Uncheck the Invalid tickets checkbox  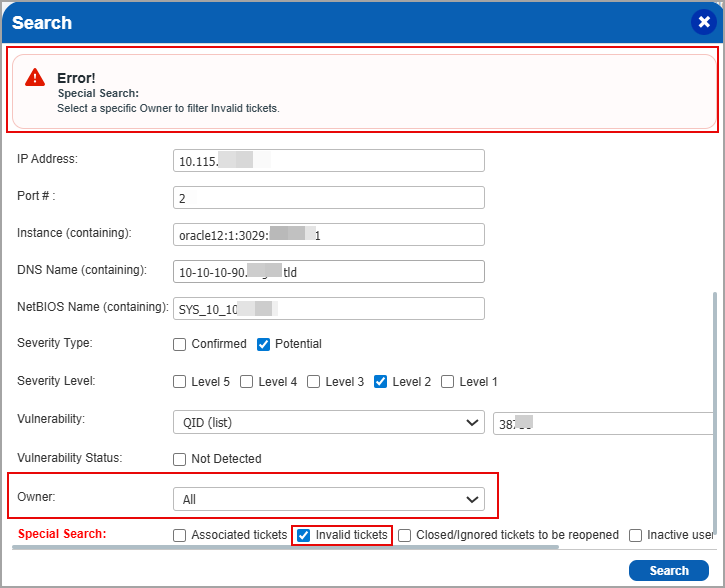click(304, 535)
